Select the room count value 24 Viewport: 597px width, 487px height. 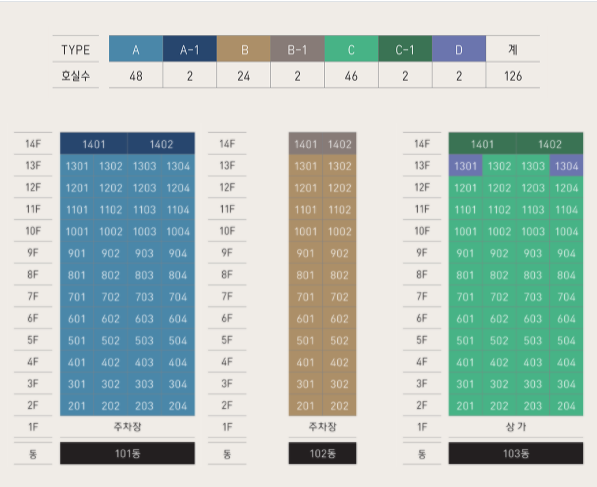[244, 76]
